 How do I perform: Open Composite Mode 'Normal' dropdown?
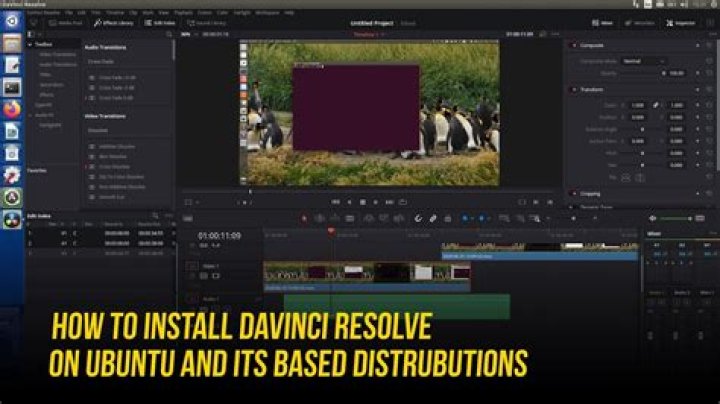[643, 61]
